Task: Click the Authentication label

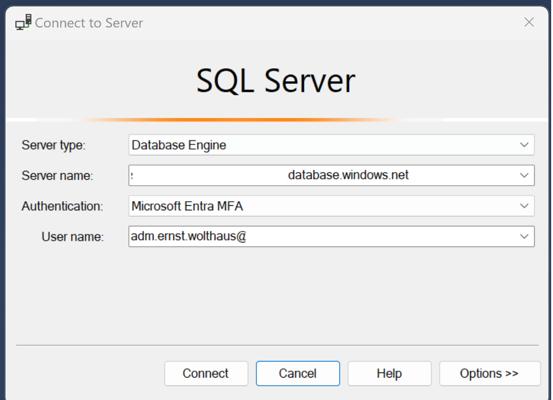Action: coord(62,206)
